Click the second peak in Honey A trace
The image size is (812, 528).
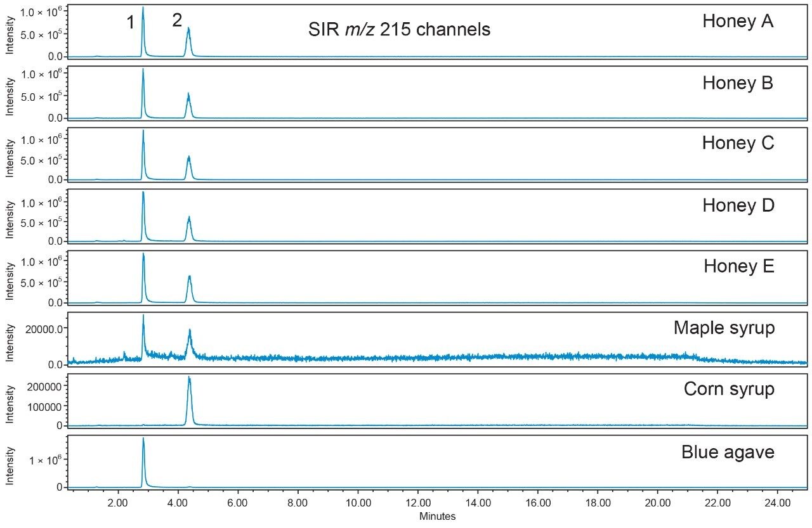188,42
